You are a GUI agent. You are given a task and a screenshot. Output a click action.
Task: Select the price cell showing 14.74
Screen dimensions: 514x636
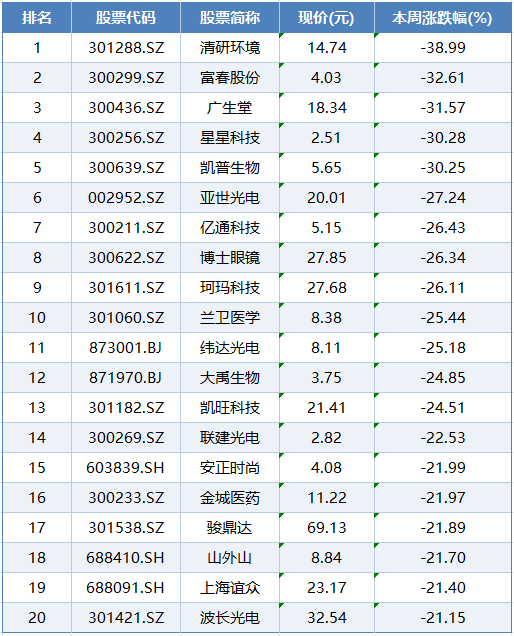click(x=327, y=48)
